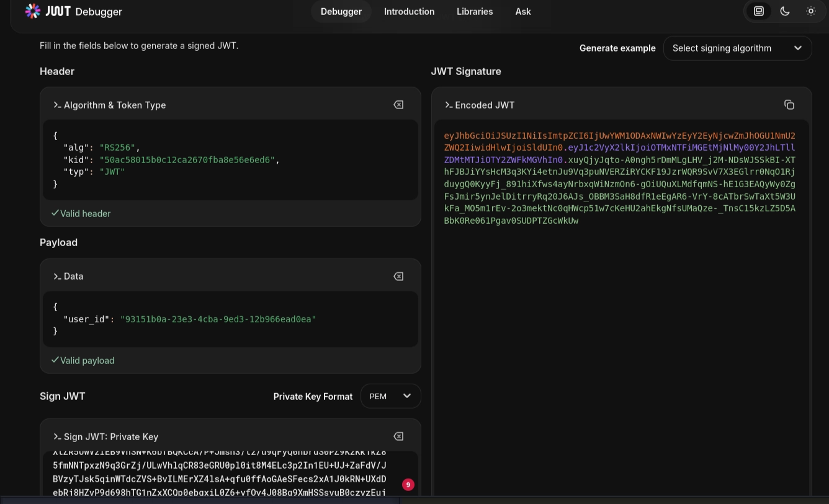Image resolution: width=829 pixels, height=504 pixels.
Task: Click the terminal icon beside Algorithm & Token Type
Action: pyautogui.click(x=57, y=105)
